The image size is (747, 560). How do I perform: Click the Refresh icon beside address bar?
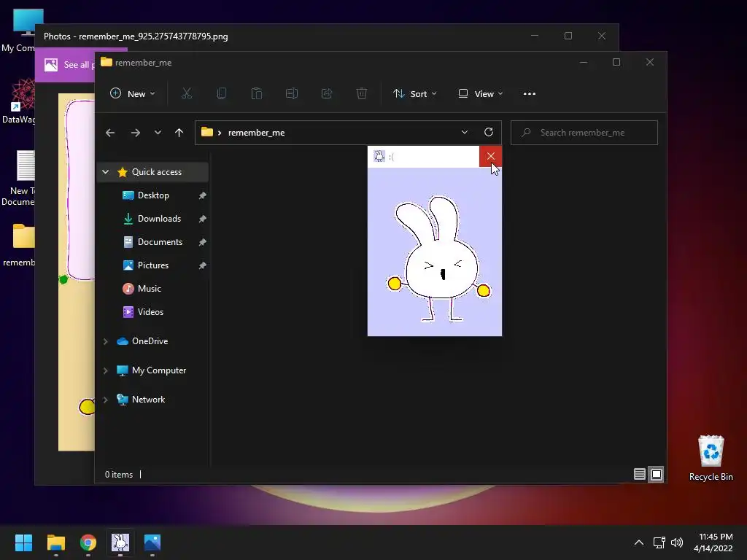489,132
